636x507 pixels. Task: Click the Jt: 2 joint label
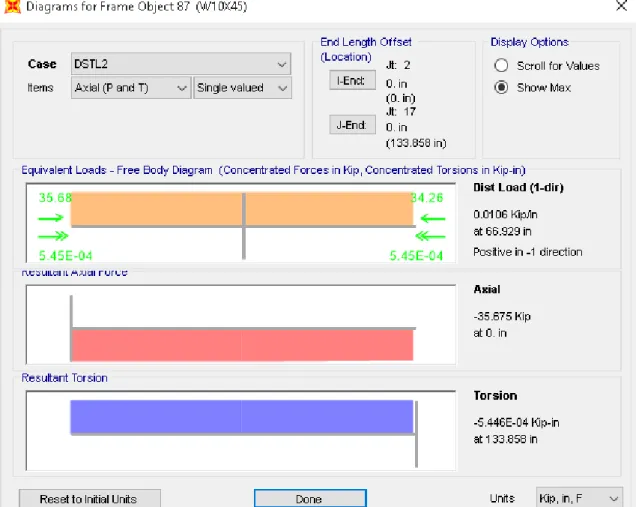point(398,65)
